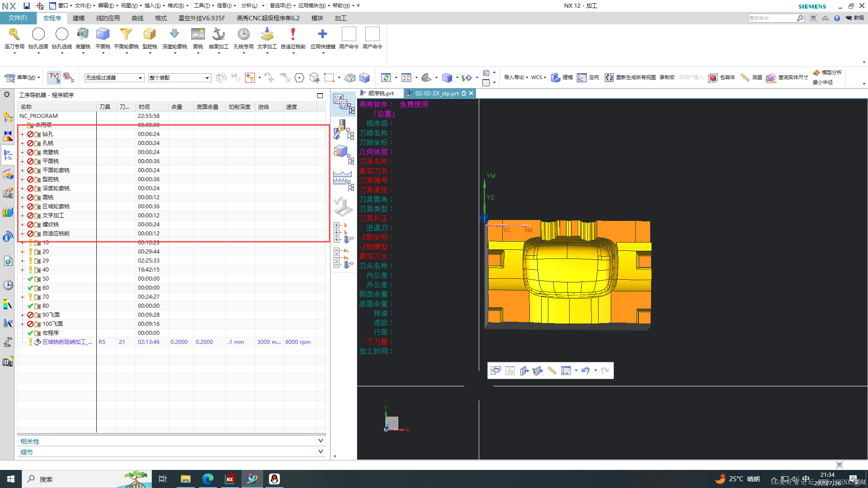Viewport: 868px width, 488px height.
Task: Maximize the operation navigator panel
Action: 320,95
